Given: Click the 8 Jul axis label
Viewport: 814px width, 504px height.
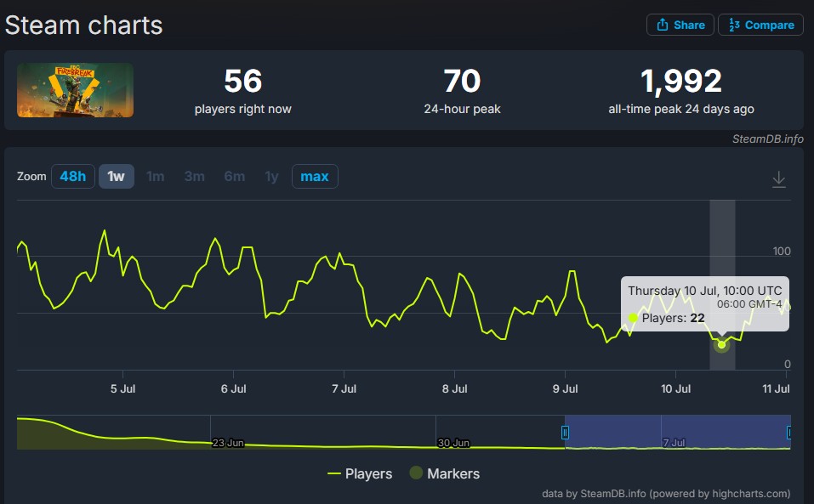Looking at the screenshot, I should click(x=455, y=389).
